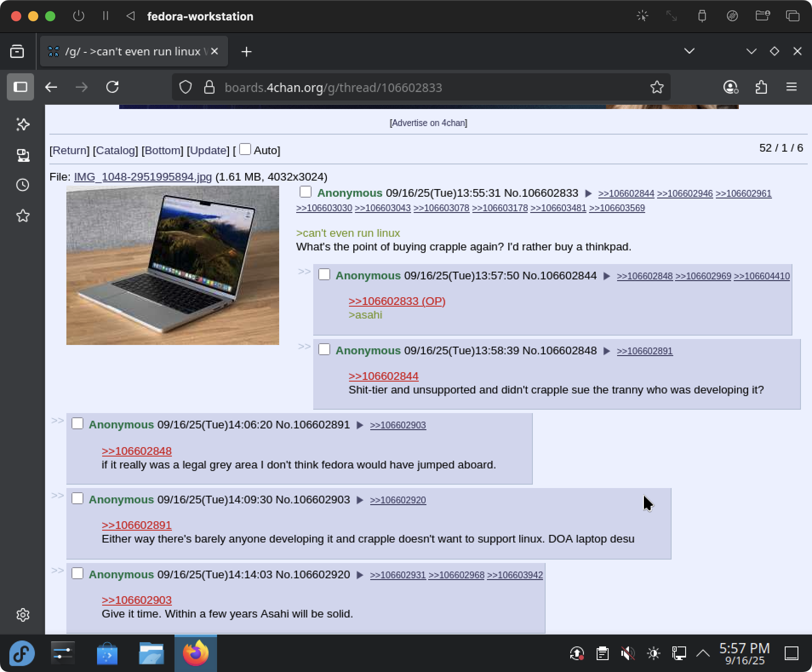Open the Firefox account icon
Image resolution: width=812 pixels, height=672 pixels.
point(731,87)
